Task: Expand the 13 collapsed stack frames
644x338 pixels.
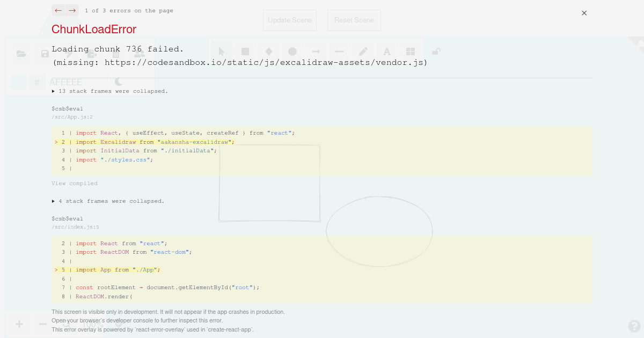Action: click(x=109, y=91)
